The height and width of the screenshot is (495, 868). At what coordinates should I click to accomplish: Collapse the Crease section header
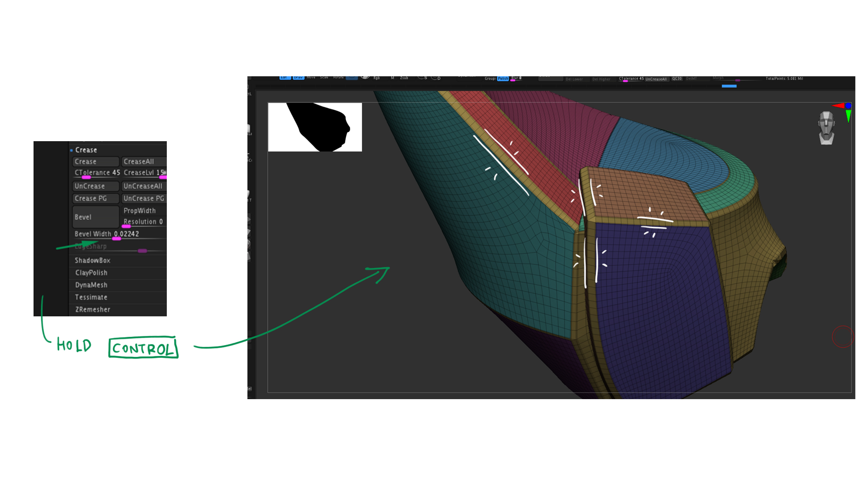pos(86,150)
